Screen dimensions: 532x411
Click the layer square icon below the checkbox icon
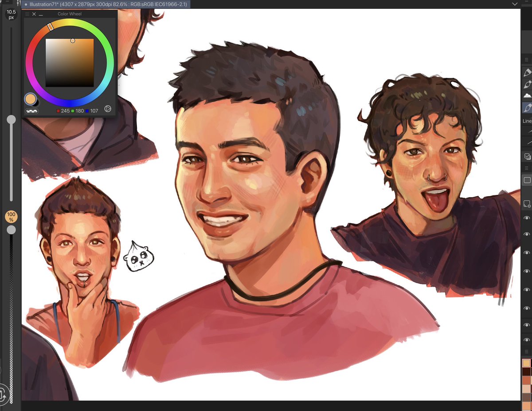(527, 180)
